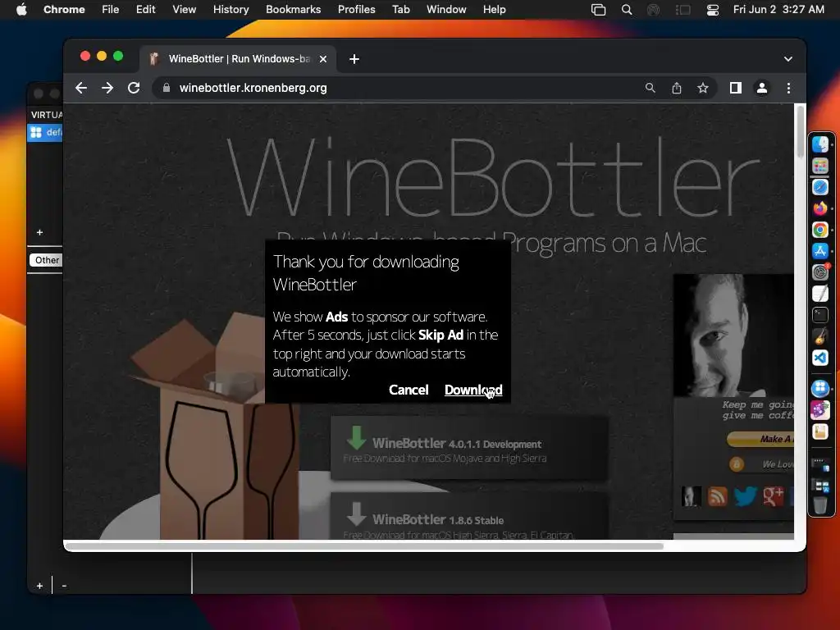Open the Apple menu
The height and width of the screenshot is (630, 840).
click(21, 10)
